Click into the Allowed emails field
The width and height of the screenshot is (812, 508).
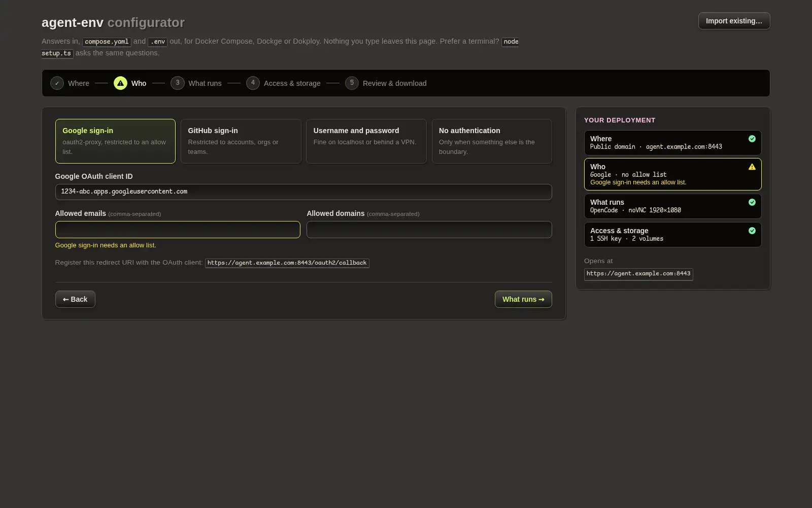coord(178,230)
